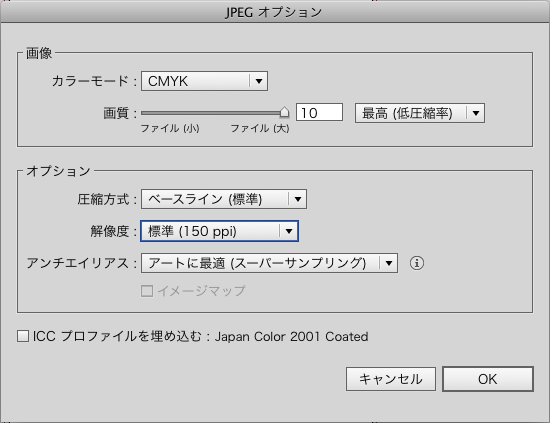
Task: Click the arrow on the カラーモード dropdown
Action: pos(259,81)
